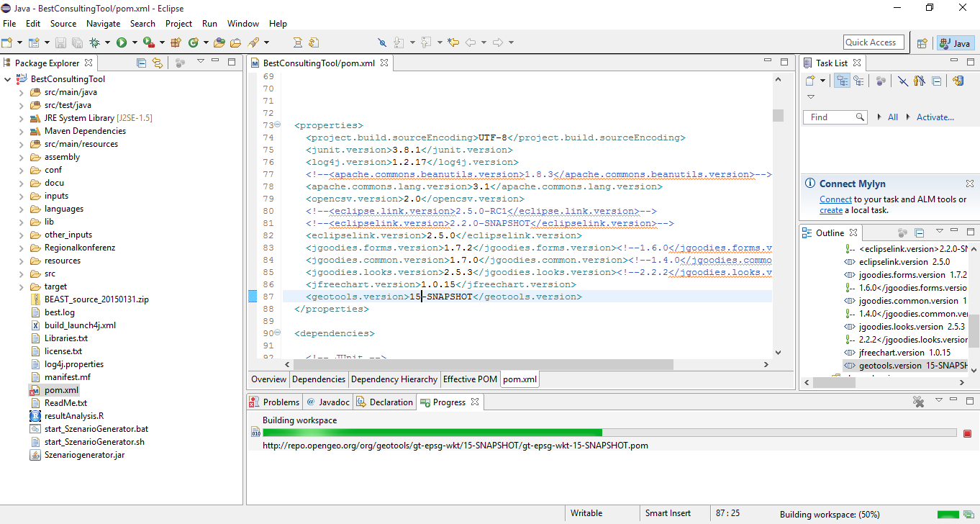Open the Debug button dropdown arrow
The image size is (980, 524).
107,42
